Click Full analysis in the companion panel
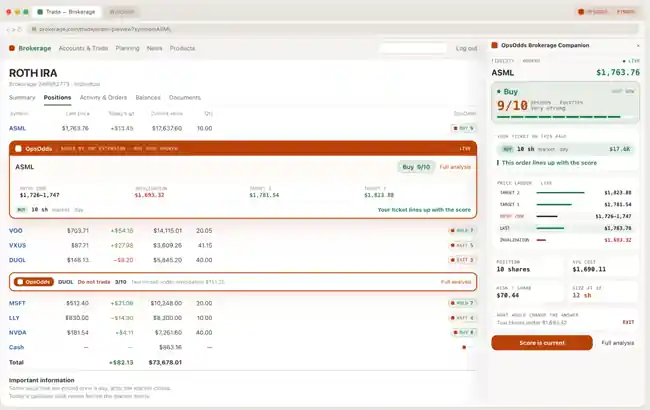 pos(618,343)
